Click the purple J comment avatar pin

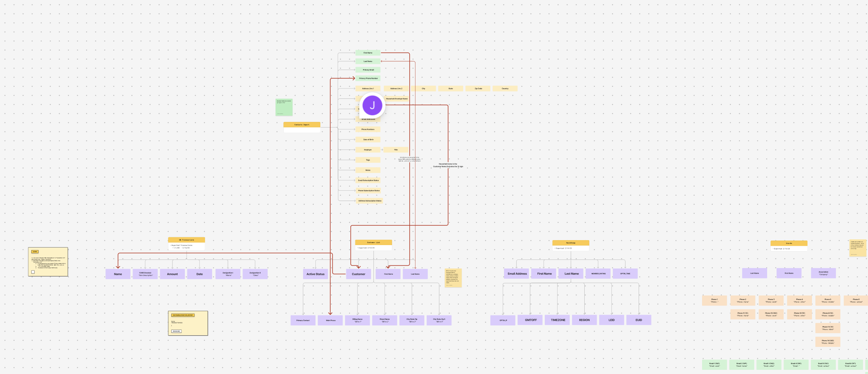pyautogui.click(x=372, y=105)
